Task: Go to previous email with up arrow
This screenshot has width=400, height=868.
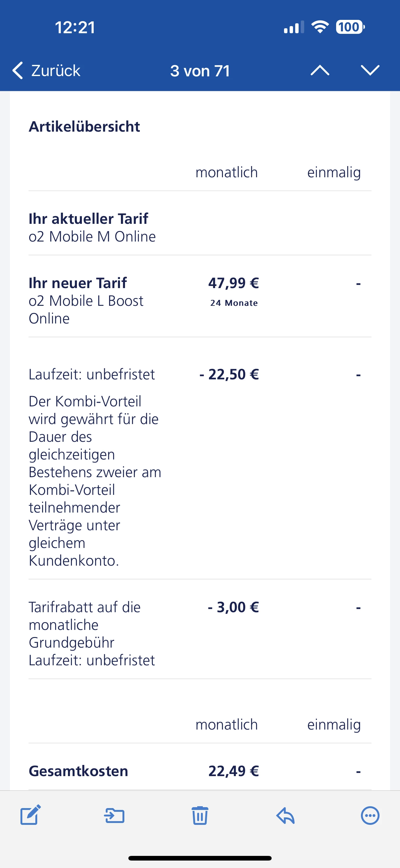Action: coord(320,70)
